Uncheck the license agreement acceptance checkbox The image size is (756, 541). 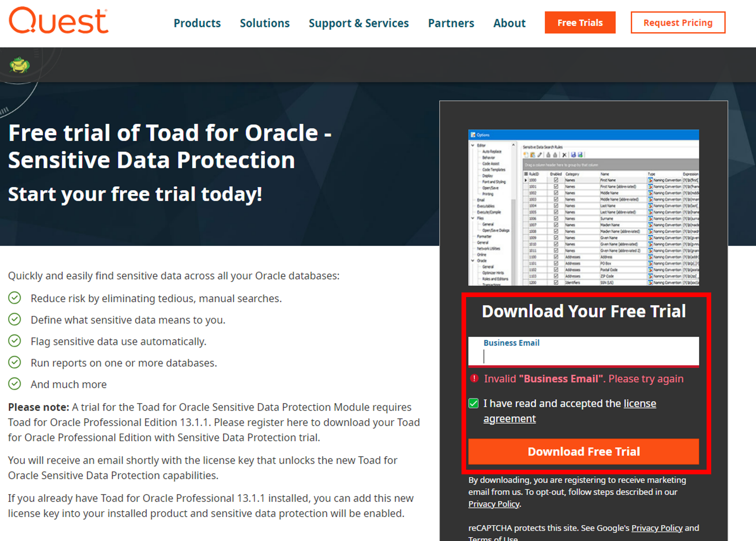tap(474, 404)
